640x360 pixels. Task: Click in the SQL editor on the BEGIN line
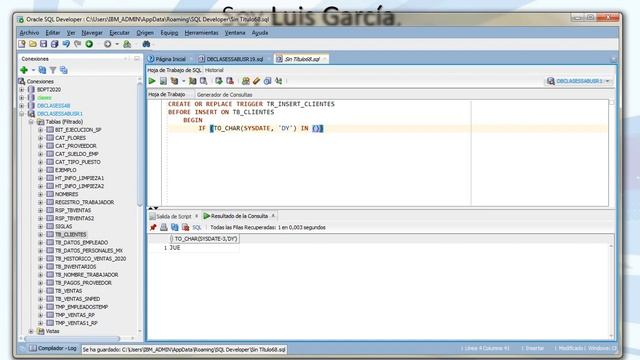point(193,120)
